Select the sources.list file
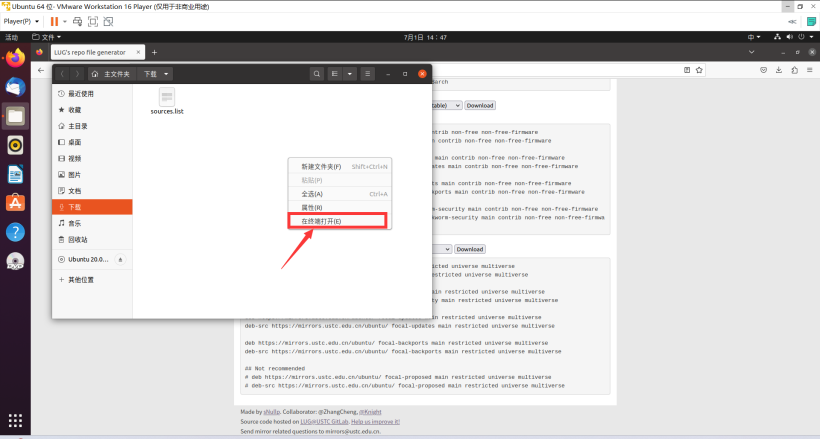820x439 pixels. pos(167,100)
